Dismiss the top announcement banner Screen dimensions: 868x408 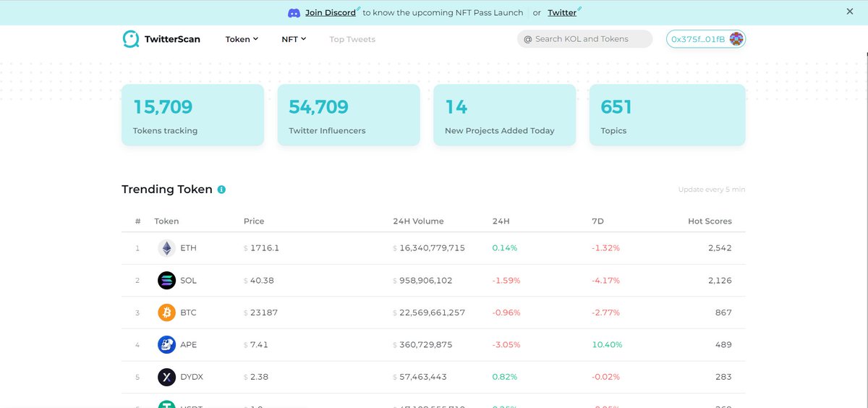tap(850, 12)
